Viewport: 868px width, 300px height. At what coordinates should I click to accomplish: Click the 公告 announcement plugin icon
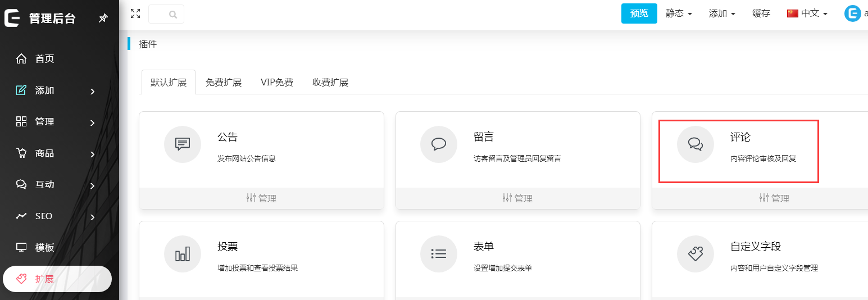point(182,144)
